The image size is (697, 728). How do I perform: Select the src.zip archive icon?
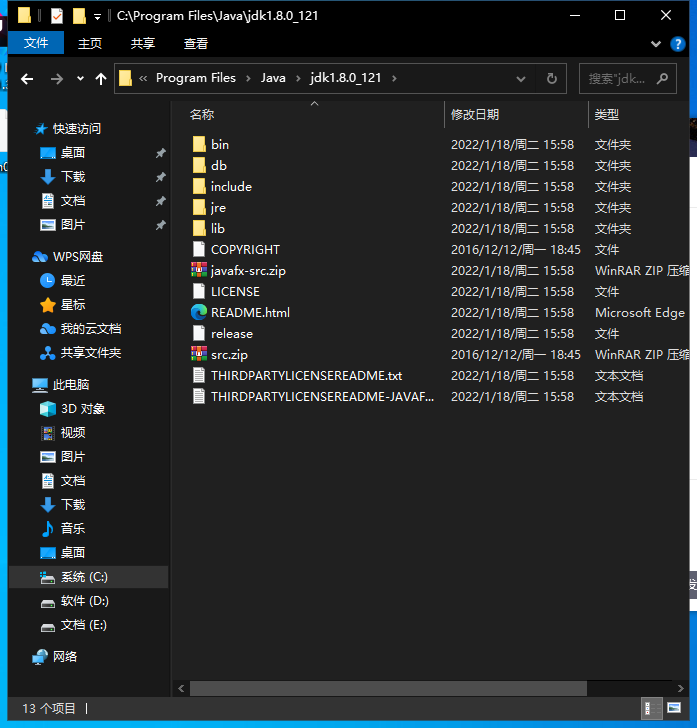pos(199,354)
